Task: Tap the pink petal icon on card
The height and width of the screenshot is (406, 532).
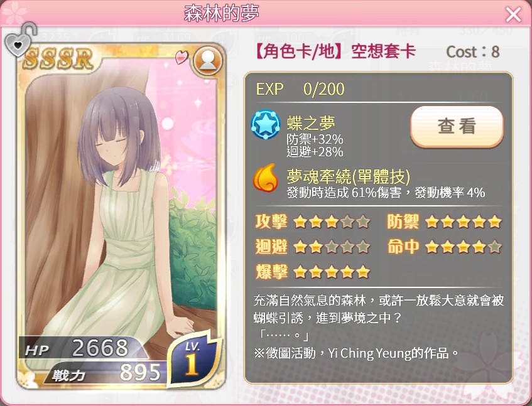Action: tap(182, 56)
